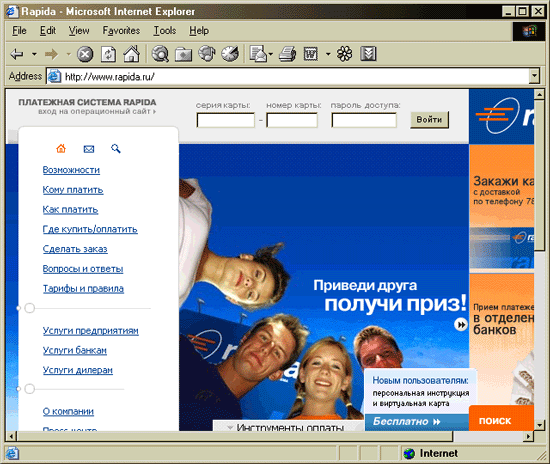This screenshot has width=550, height=464.
Task: Click the magnifier search icon on the page
Action: pyautogui.click(x=116, y=149)
